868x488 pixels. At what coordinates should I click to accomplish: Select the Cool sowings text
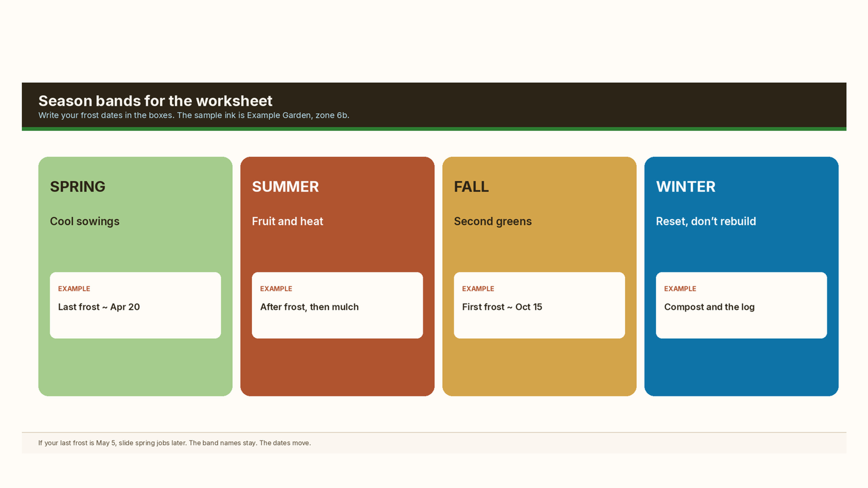tap(85, 221)
